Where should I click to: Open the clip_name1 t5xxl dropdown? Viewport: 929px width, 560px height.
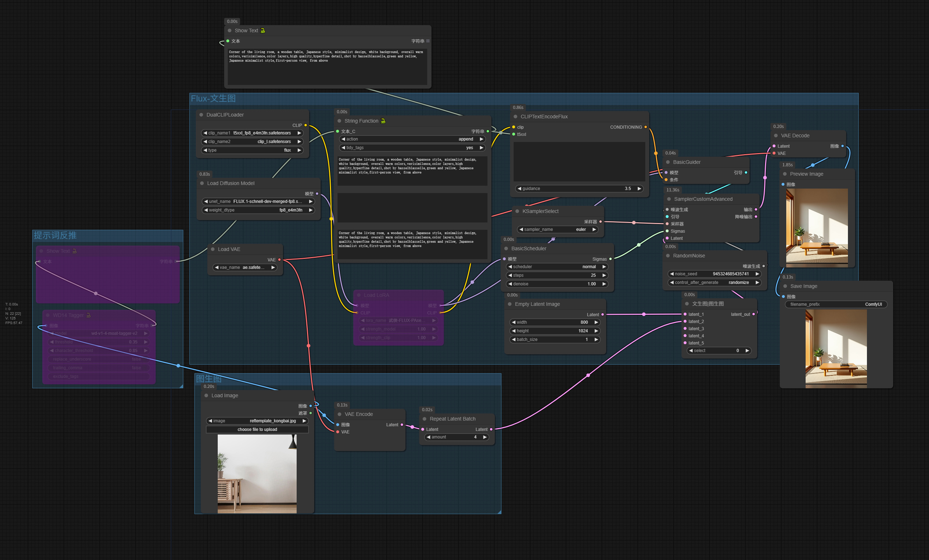pos(252,133)
